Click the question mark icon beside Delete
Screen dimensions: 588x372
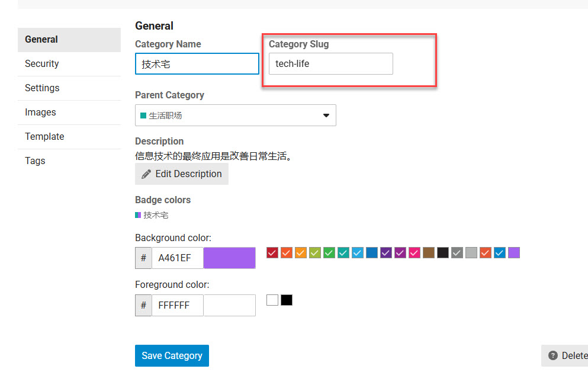pos(553,355)
